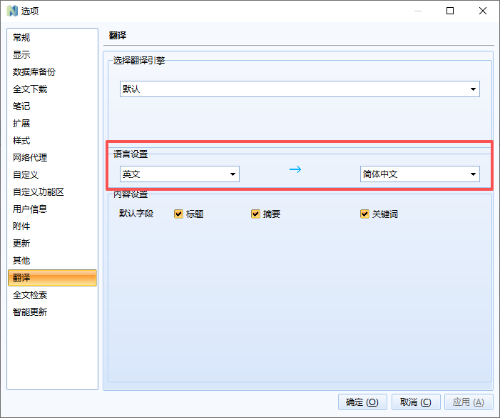Open the source language dropdown showing 英文
This screenshot has width=500, height=418.
click(180, 174)
